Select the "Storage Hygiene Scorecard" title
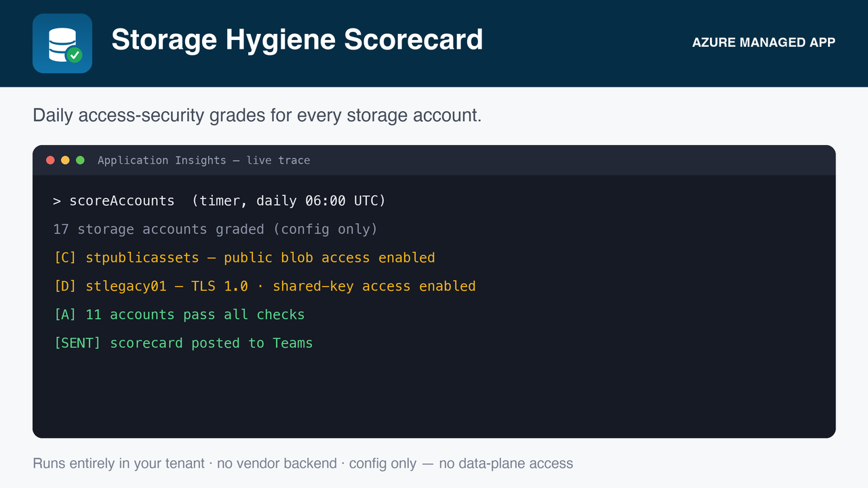868x488 pixels. coord(297,39)
